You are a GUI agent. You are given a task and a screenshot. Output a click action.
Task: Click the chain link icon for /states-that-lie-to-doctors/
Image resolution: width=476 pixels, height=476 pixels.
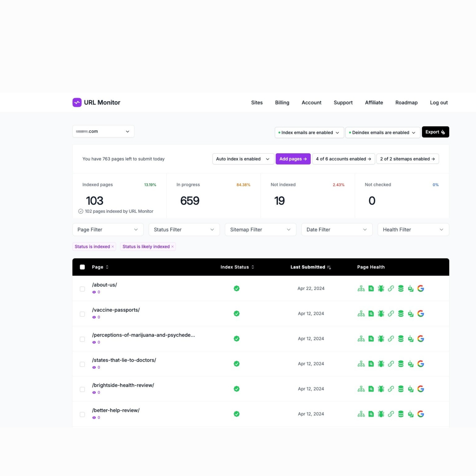click(391, 364)
